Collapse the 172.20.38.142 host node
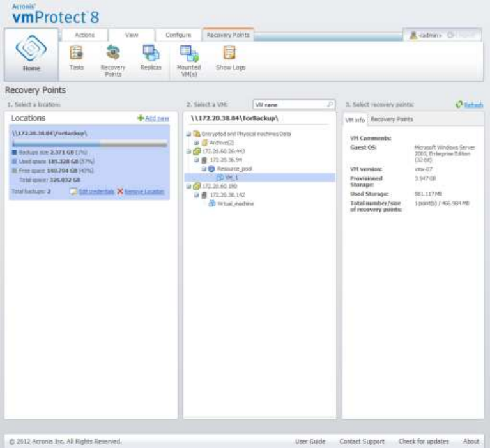This screenshot has width=490, height=448. [196, 196]
